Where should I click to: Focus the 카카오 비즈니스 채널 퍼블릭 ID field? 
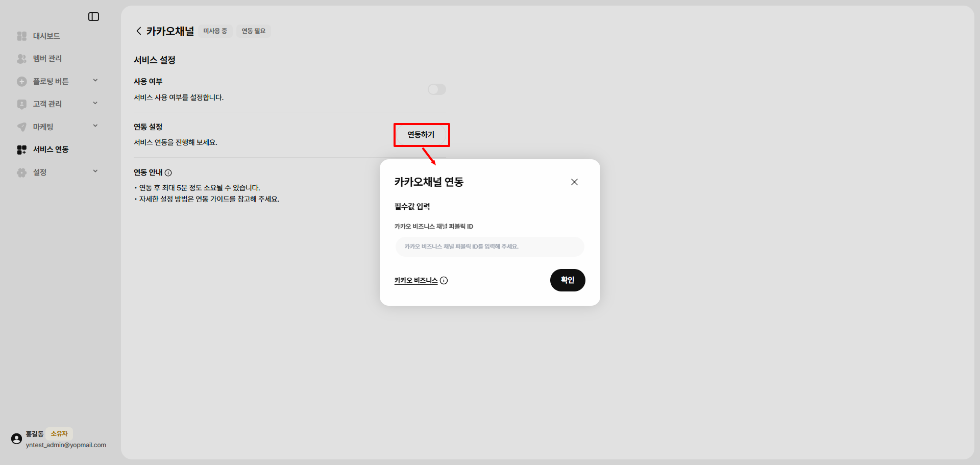click(x=490, y=247)
